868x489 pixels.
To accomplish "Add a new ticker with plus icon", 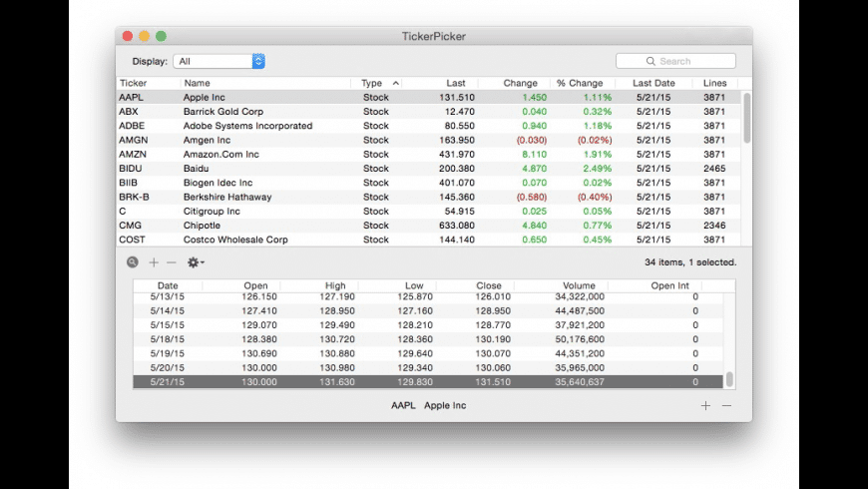I will coord(154,262).
